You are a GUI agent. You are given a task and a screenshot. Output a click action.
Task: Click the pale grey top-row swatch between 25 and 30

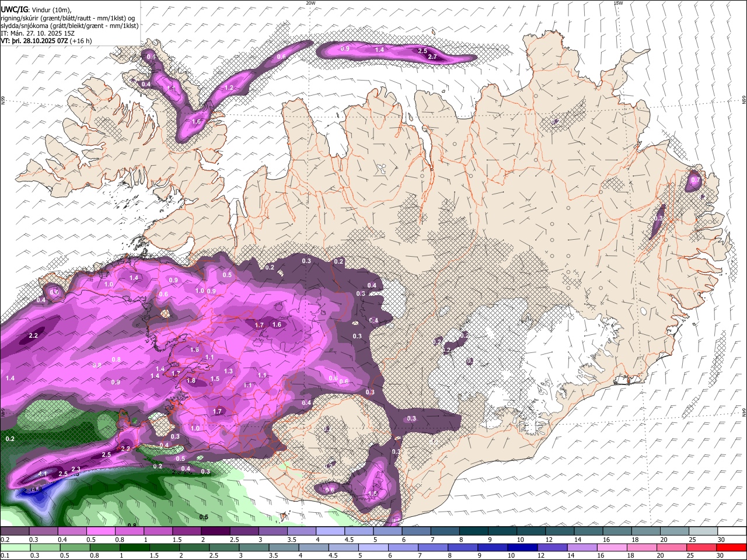tap(703, 531)
